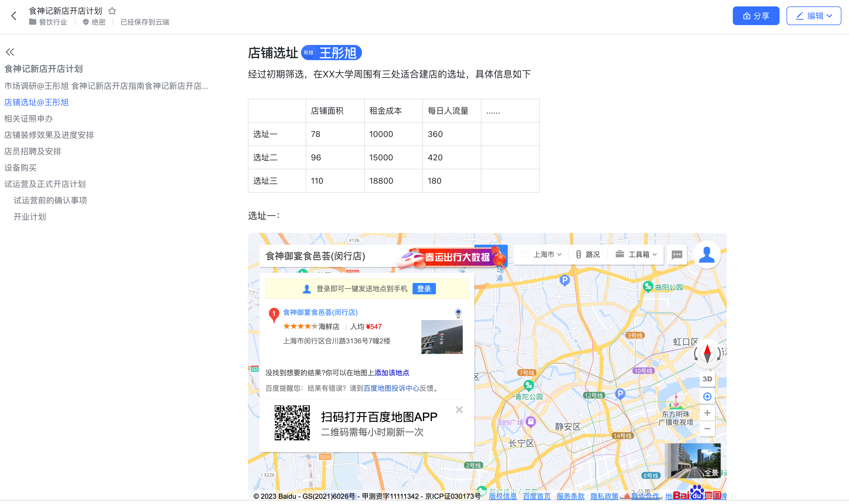Switch map to 3D view
This screenshot has width=849, height=504.
point(707,379)
